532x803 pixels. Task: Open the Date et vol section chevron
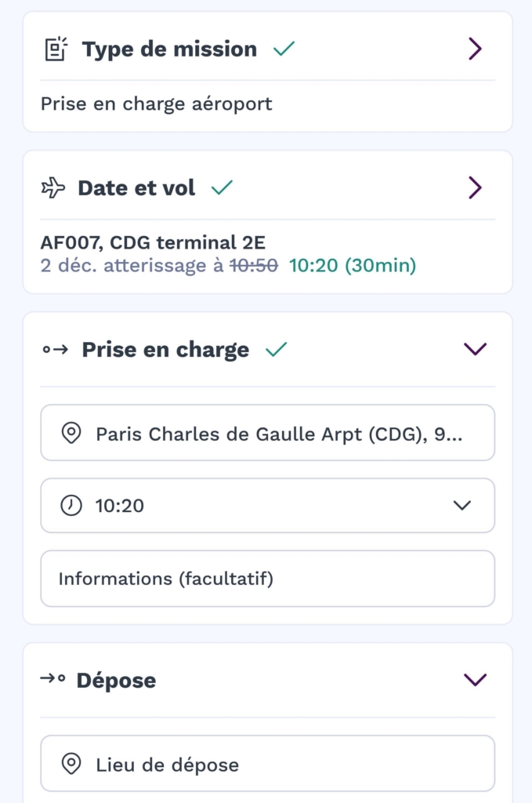click(x=475, y=188)
